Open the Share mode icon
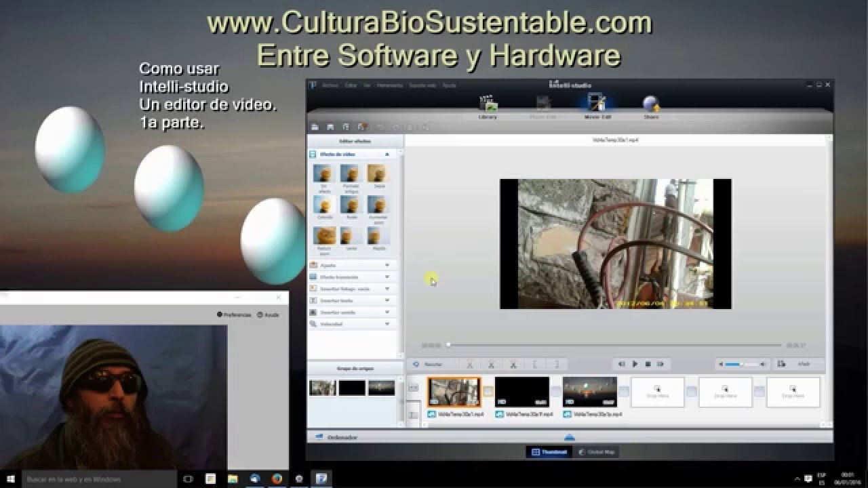The height and width of the screenshot is (488, 868). click(x=651, y=106)
